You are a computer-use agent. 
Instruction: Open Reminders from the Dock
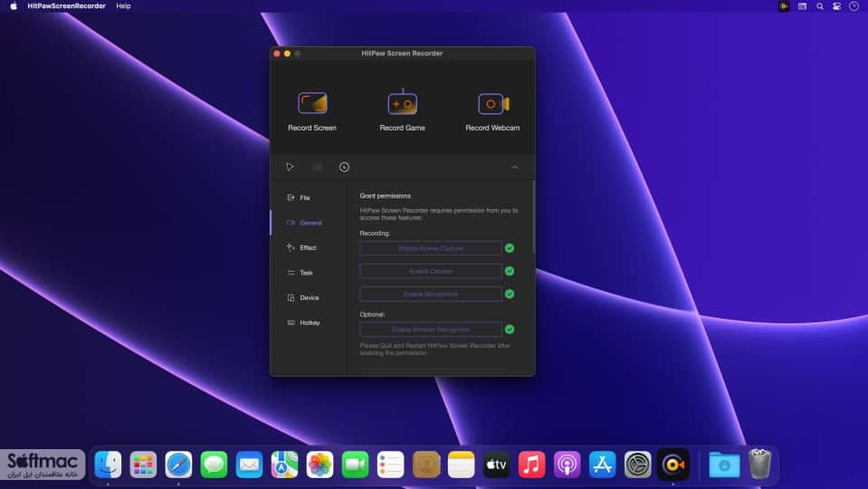point(390,464)
